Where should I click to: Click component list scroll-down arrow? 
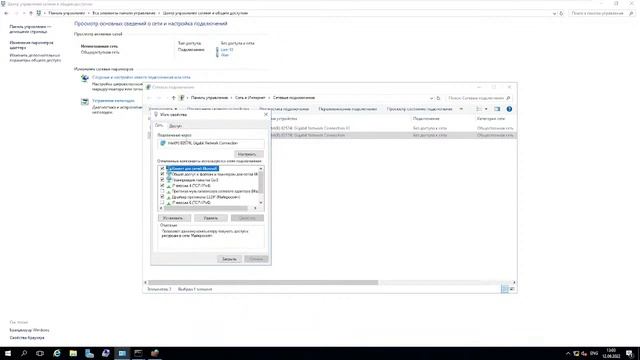[261, 203]
